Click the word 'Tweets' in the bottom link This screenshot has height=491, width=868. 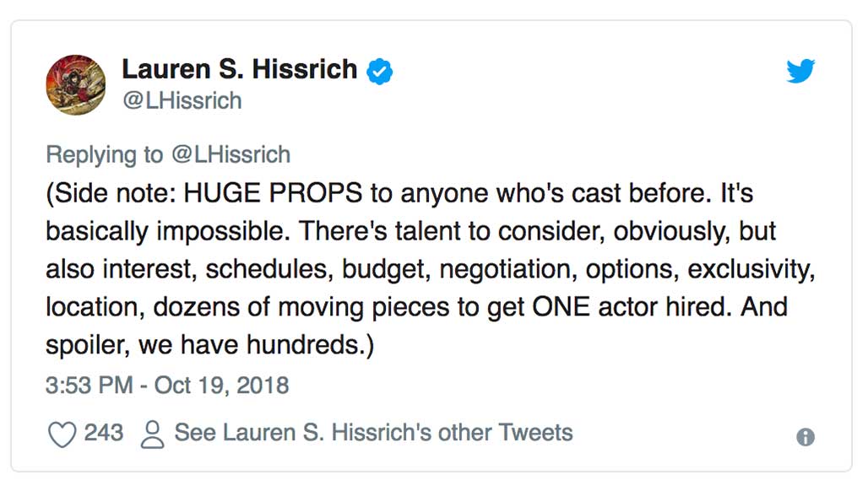click(535, 433)
